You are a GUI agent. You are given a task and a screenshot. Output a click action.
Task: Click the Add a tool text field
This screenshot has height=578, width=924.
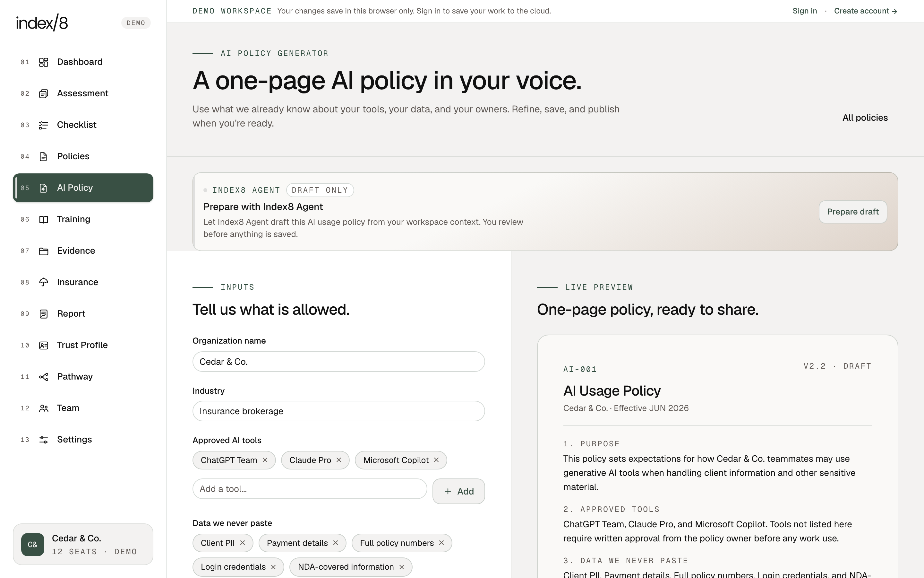point(310,489)
